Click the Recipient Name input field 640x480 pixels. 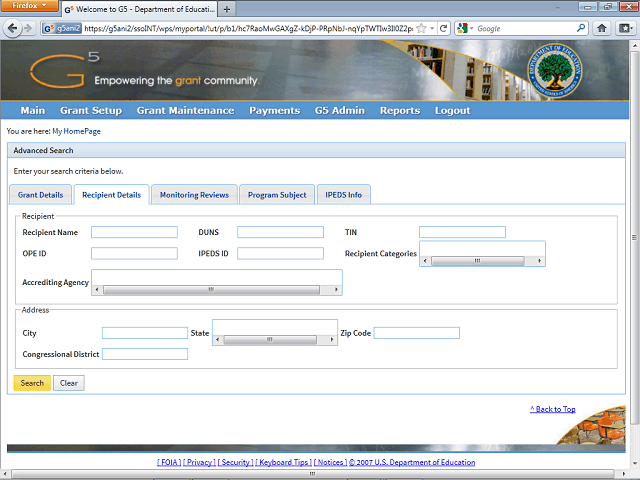[134, 232]
